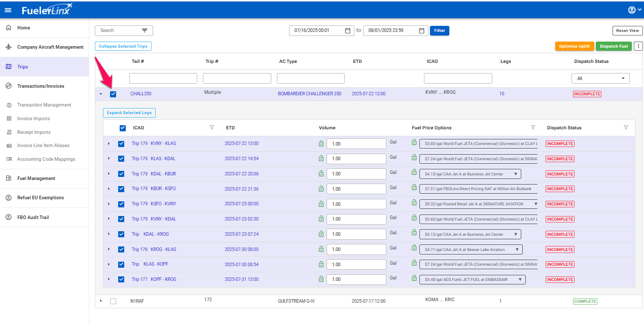
Task: Open the three-dot more options menu
Action: coord(638,46)
